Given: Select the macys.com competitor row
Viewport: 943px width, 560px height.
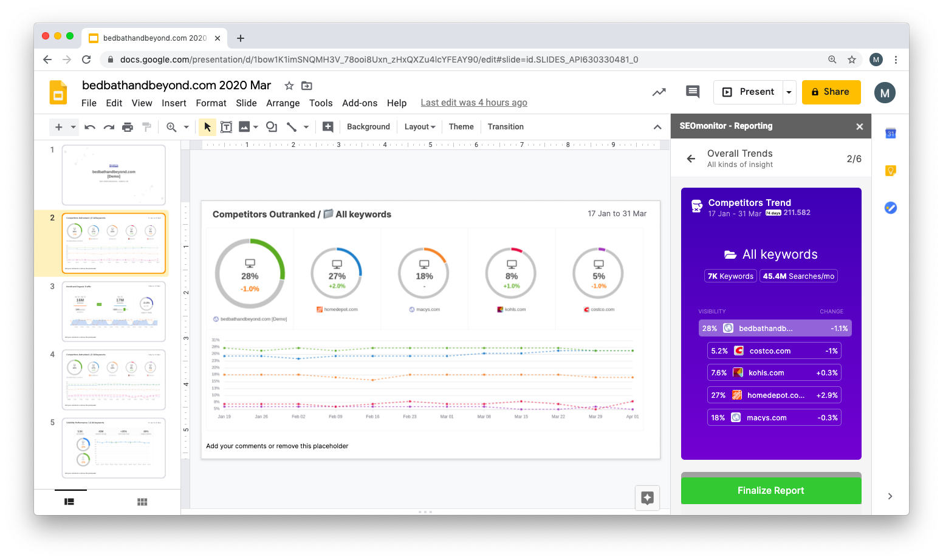Looking at the screenshot, I should coord(774,418).
